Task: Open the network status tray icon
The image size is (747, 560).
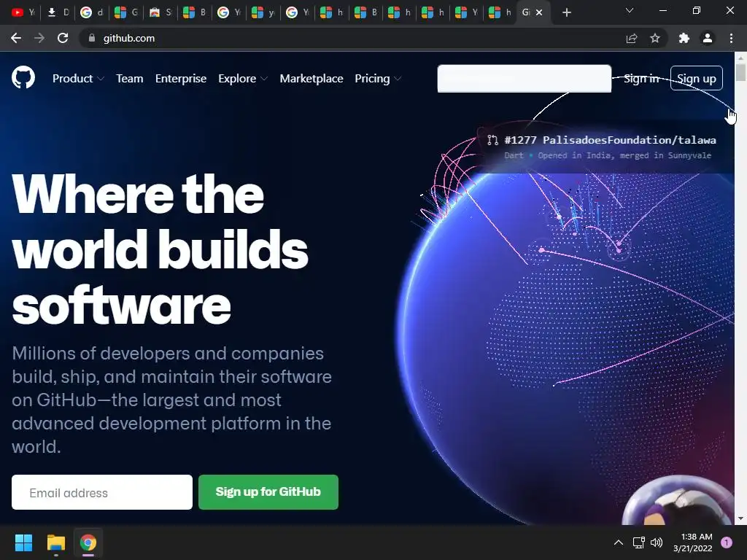Action: click(638, 542)
